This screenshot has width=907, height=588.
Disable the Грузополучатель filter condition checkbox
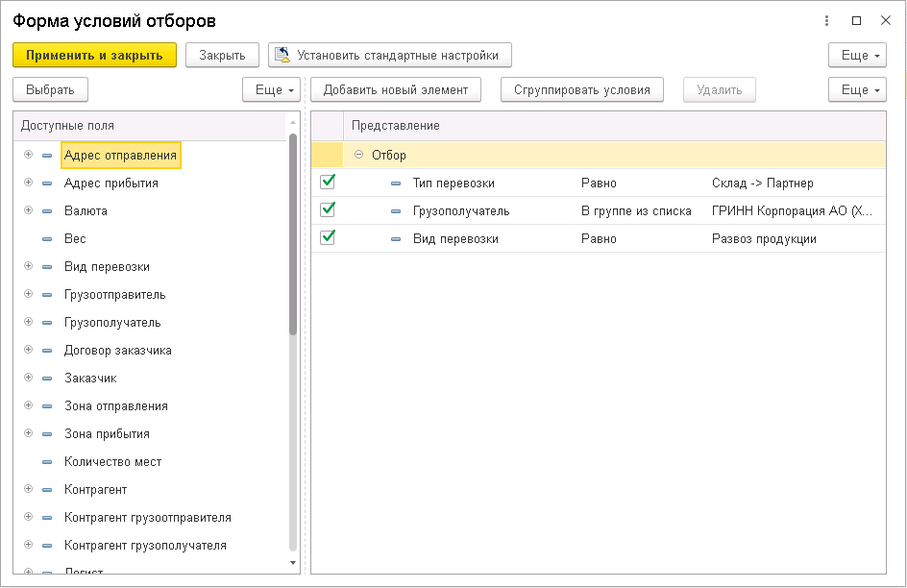(328, 209)
